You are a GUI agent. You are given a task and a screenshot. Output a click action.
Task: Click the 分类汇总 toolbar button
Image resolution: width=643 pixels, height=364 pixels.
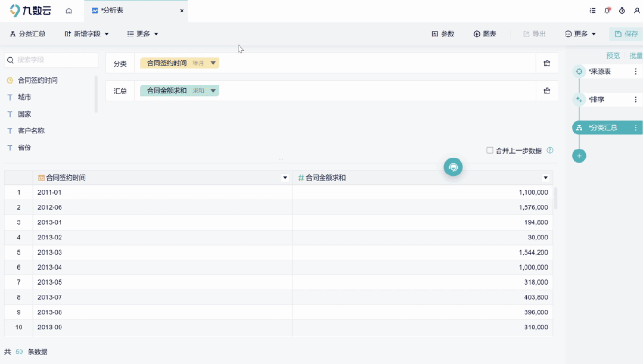[27, 33]
